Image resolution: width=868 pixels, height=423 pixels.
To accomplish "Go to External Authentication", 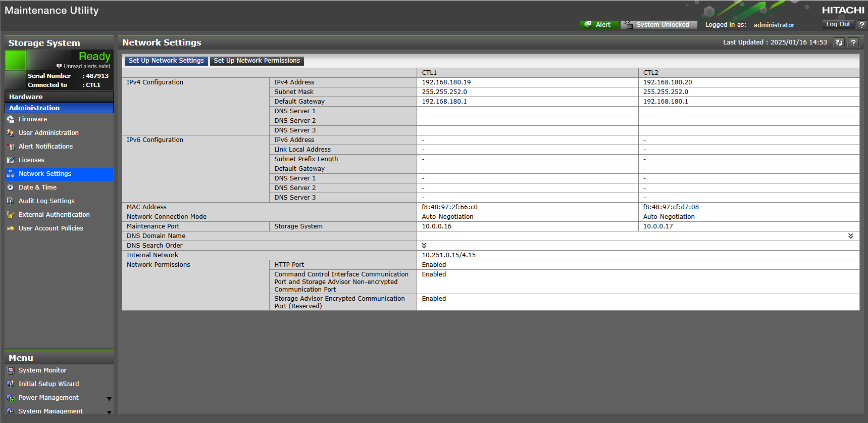I will click(54, 215).
